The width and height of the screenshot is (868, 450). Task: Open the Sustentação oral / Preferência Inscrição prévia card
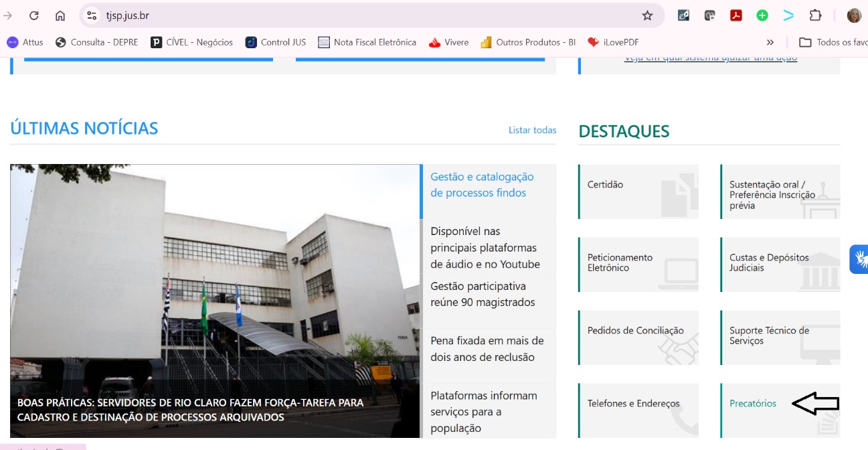coord(780,192)
